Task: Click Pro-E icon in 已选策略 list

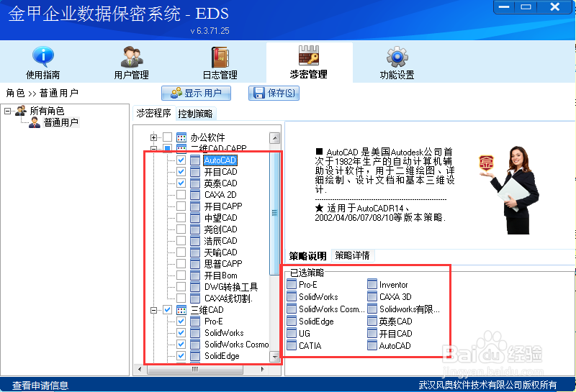Action: (292, 284)
